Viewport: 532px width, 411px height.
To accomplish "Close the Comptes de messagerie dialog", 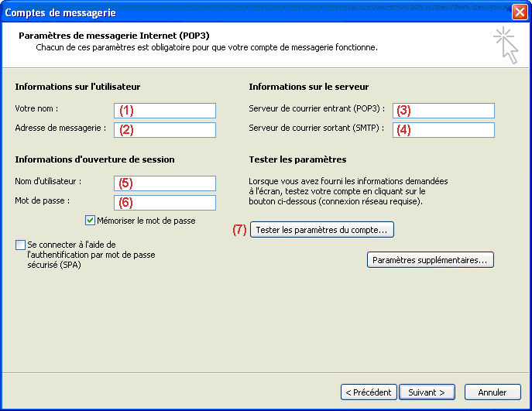I will pyautogui.click(x=520, y=12).
